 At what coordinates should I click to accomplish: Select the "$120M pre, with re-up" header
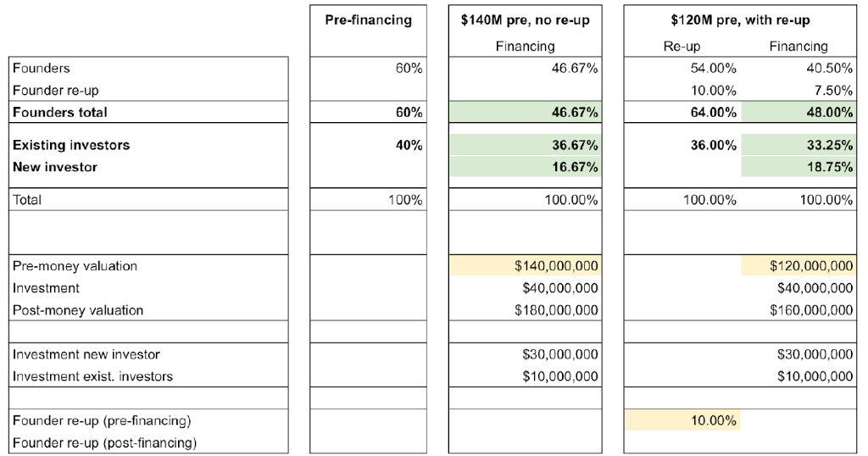coord(739,20)
